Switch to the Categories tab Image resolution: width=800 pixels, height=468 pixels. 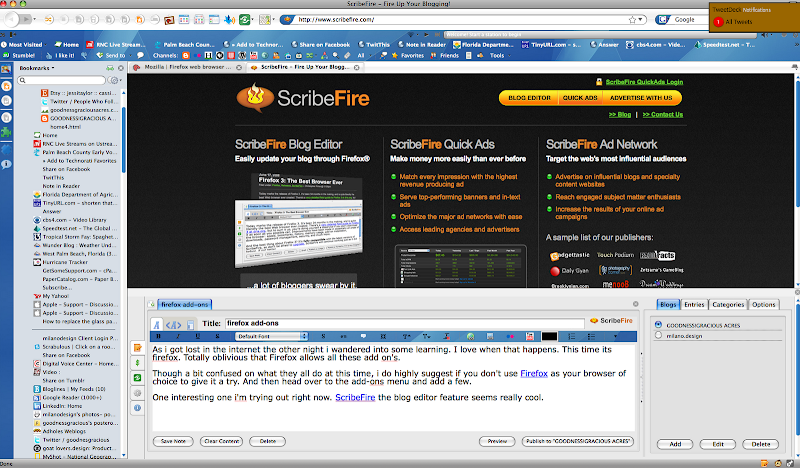point(728,304)
